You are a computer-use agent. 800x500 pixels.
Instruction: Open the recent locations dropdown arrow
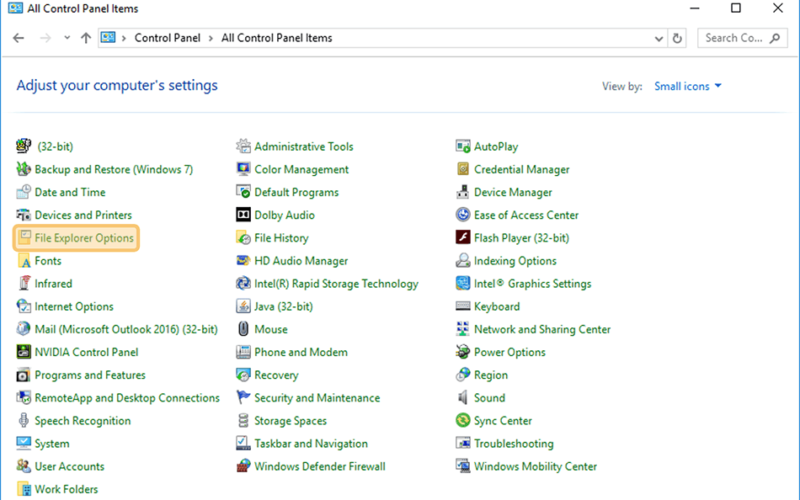pos(67,38)
